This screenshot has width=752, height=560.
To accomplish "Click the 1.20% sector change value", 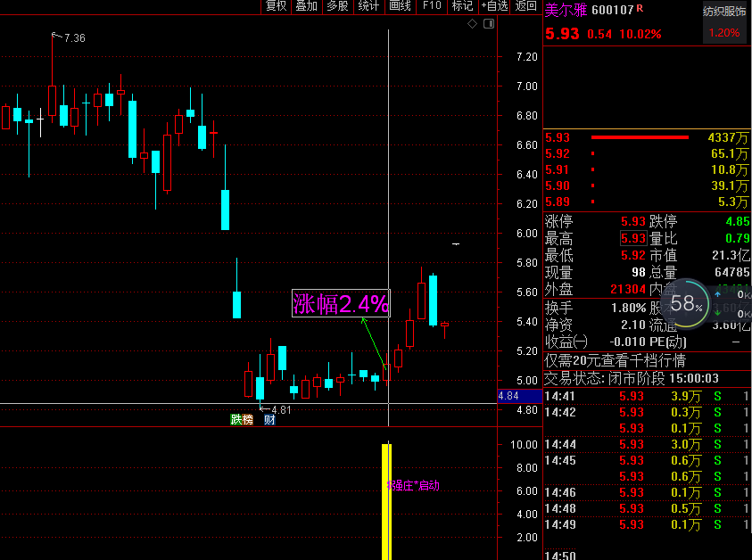I will [724, 33].
